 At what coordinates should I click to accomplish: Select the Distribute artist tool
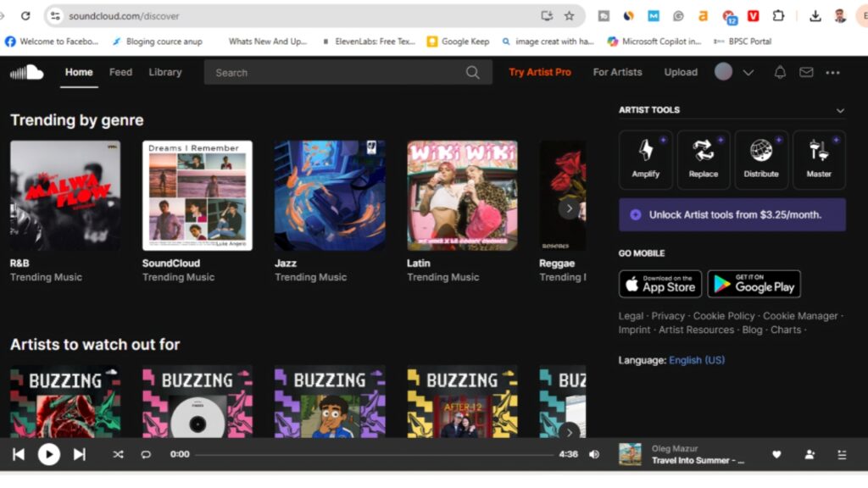point(761,159)
